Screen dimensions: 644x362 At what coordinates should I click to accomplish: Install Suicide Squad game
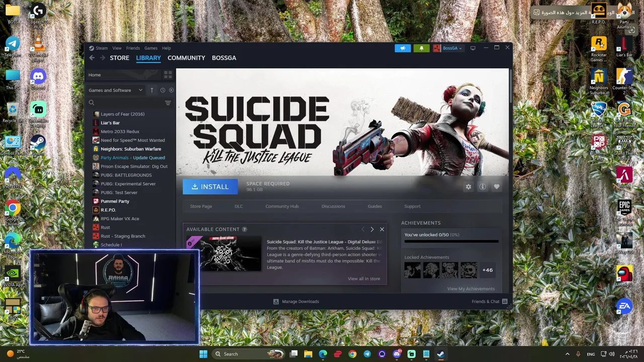point(210,187)
